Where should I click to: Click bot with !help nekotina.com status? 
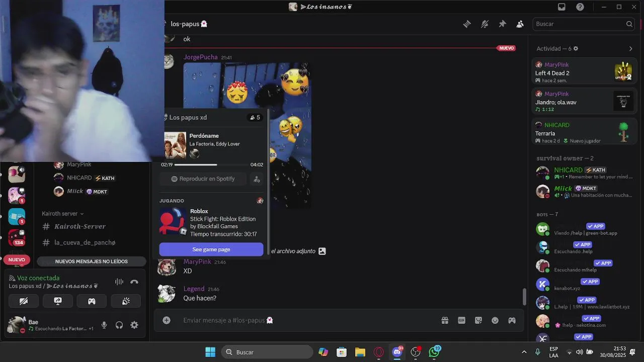[584, 322]
